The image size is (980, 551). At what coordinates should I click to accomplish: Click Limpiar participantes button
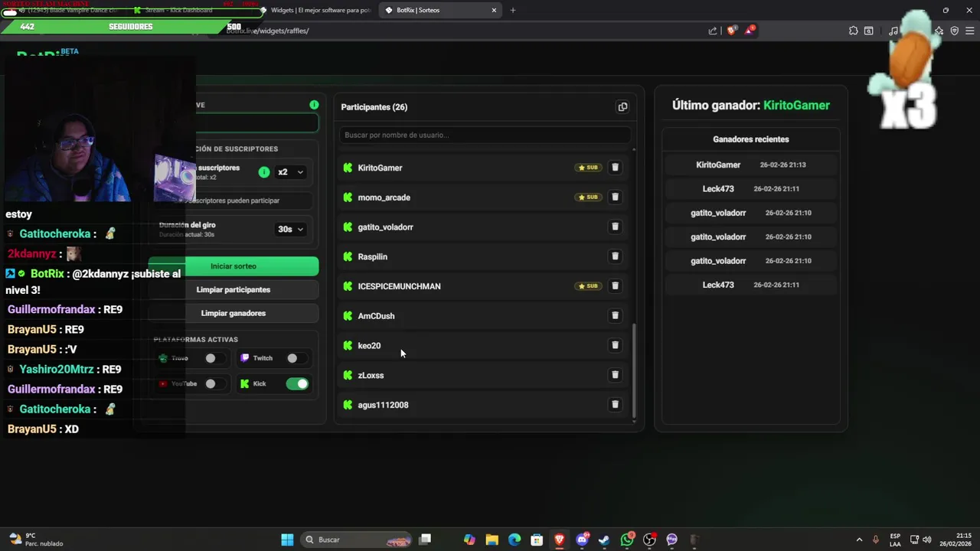234,290
